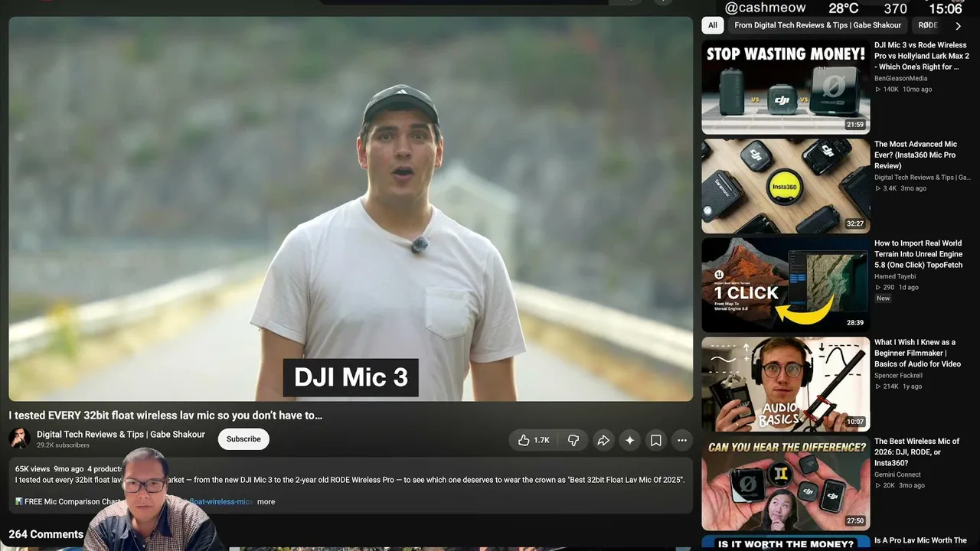
Task: Subscribe to Digital Tech Reviews & Tips
Action: (243, 439)
